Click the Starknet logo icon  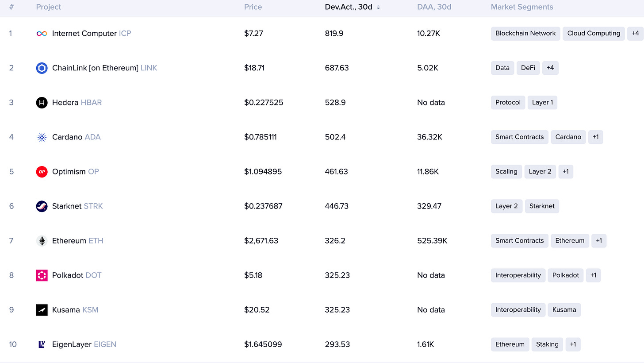[42, 206]
